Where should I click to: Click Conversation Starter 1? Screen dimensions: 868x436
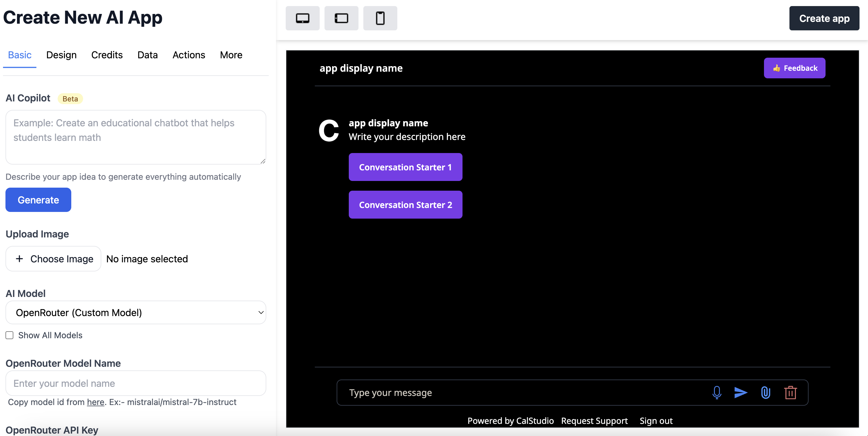405,167
